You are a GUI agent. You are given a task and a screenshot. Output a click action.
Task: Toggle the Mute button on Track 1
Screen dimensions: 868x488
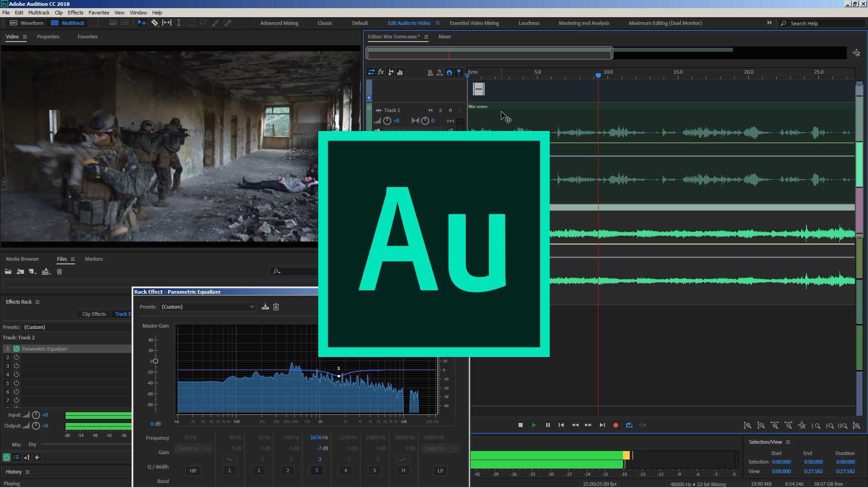(430, 110)
